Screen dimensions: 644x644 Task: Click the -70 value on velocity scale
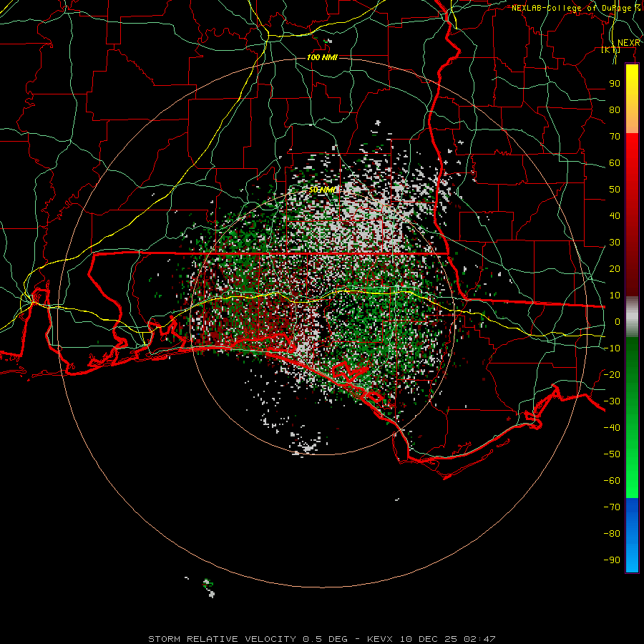(x=612, y=507)
